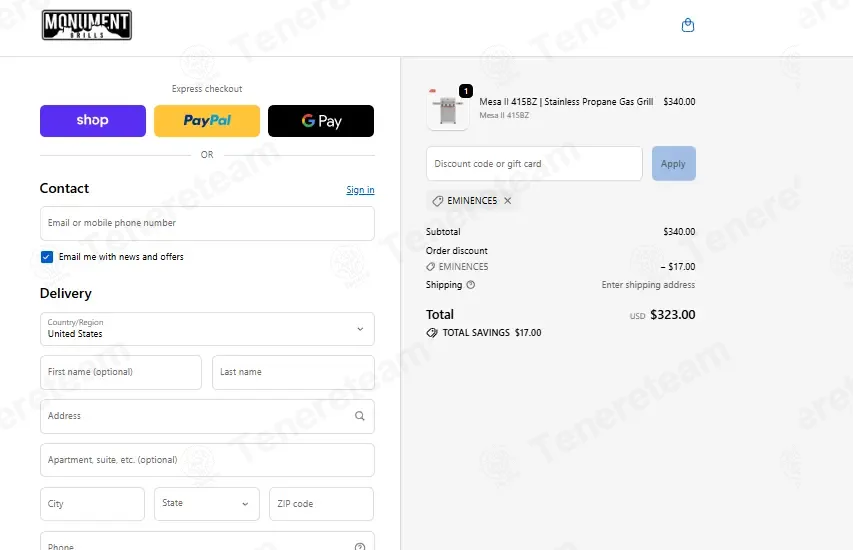Focus the Last name field
This screenshot has width=853, height=550.
pyautogui.click(x=293, y=372)
